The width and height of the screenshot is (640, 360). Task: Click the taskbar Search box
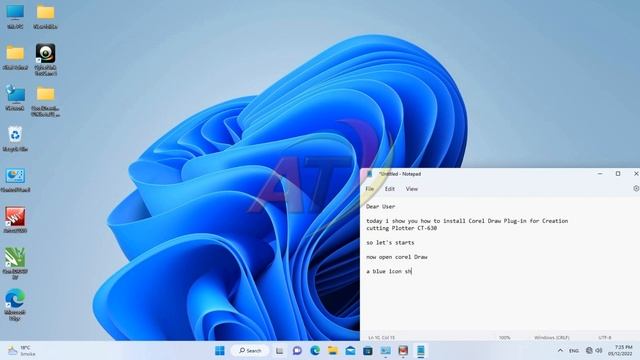[x=250, y=351]
